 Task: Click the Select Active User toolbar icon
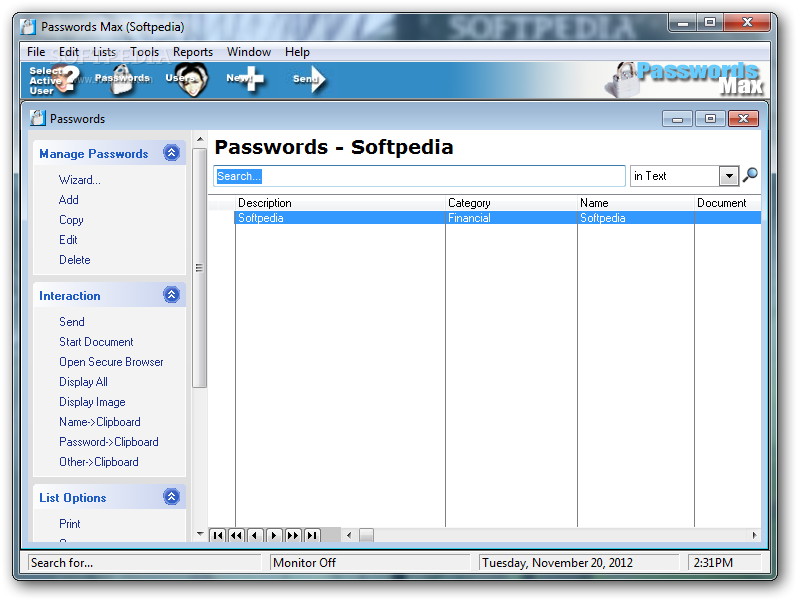tap(54, 80)
